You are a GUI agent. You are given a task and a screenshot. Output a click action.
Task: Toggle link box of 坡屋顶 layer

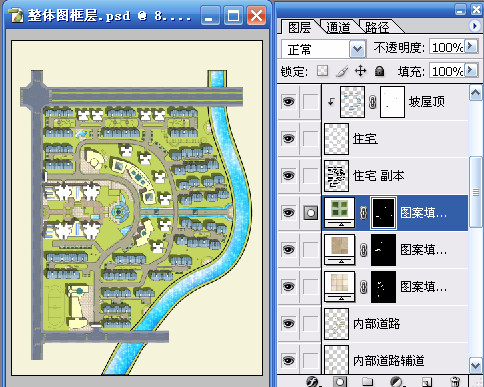coord(310,101)
